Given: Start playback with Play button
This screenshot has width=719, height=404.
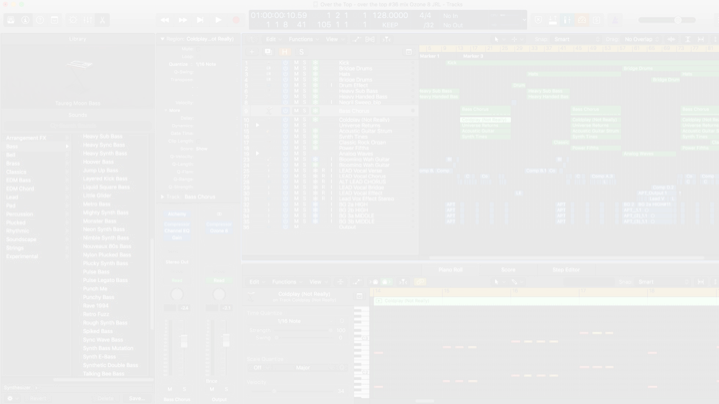Looking at the screenshot, I should (x=218, y=20).
